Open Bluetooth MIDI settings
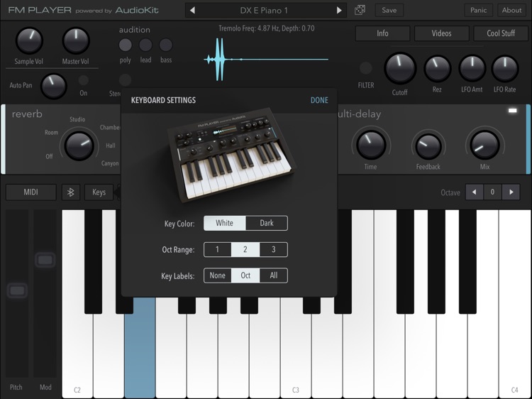The width and height of the screenshot is (532, 399). 70,192
